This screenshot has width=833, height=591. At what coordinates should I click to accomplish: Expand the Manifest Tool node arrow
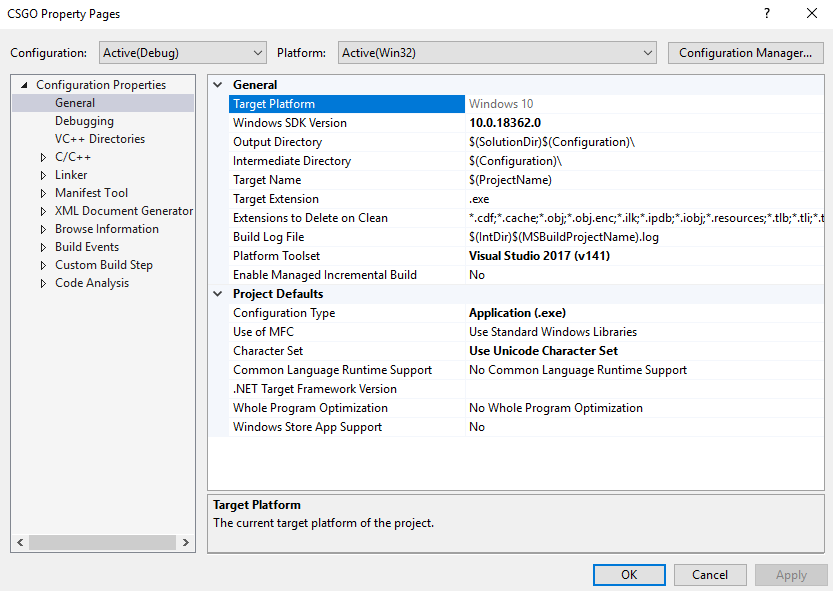(44, 193)
